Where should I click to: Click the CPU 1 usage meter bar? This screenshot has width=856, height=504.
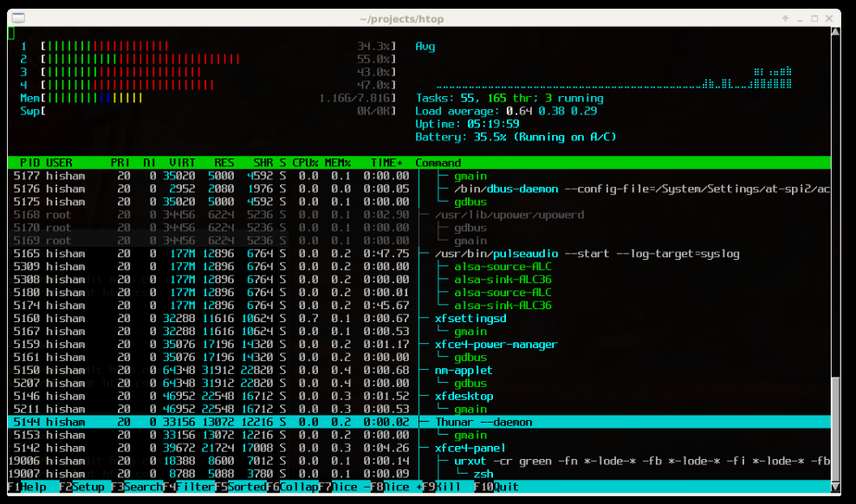click(x=217, y=46)
